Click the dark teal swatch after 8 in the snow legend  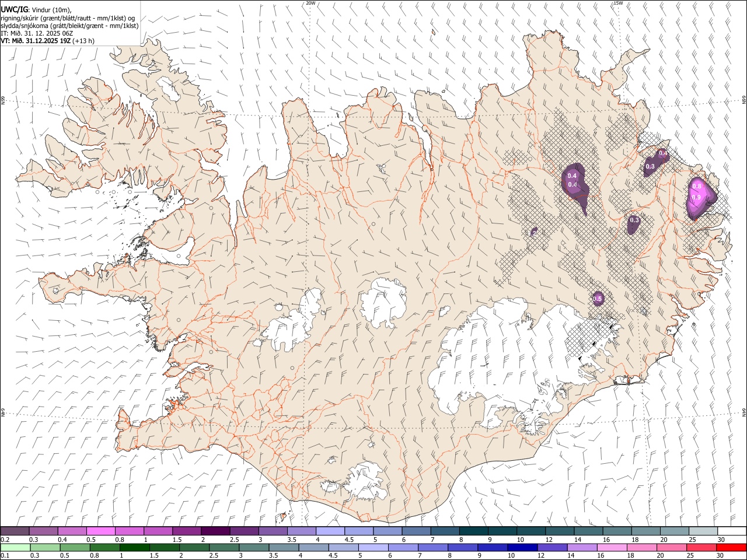(474, 531)
